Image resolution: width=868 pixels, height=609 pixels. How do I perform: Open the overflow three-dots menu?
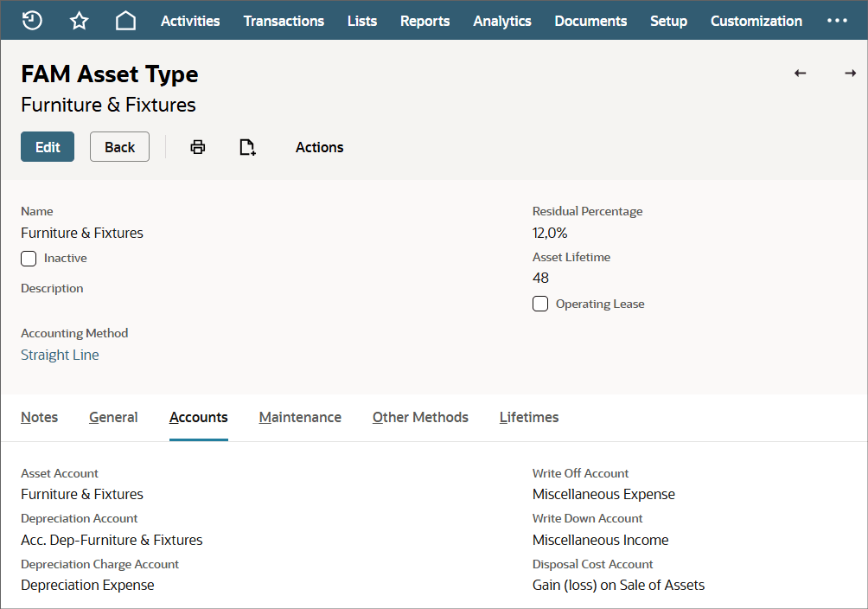tap(837, 21)
